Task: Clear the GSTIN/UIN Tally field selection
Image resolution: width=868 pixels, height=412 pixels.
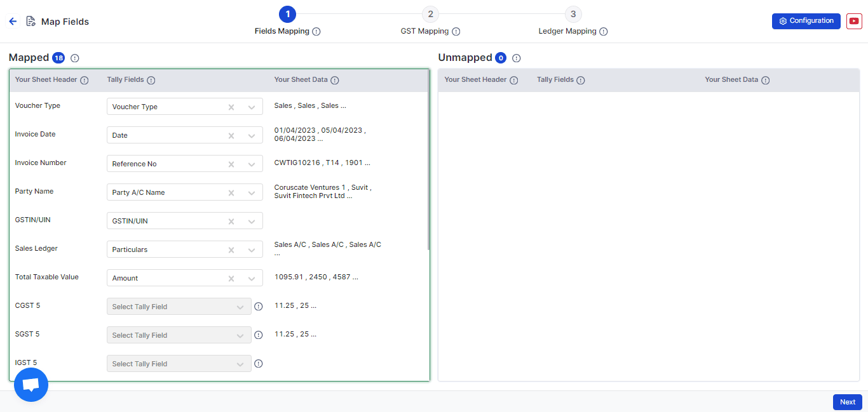Action: [231, 221]
